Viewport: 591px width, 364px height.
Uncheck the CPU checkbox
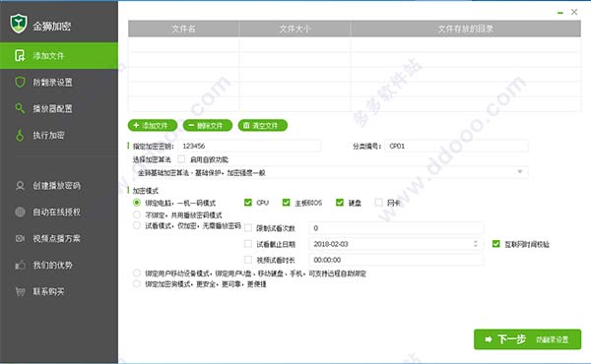248,203
